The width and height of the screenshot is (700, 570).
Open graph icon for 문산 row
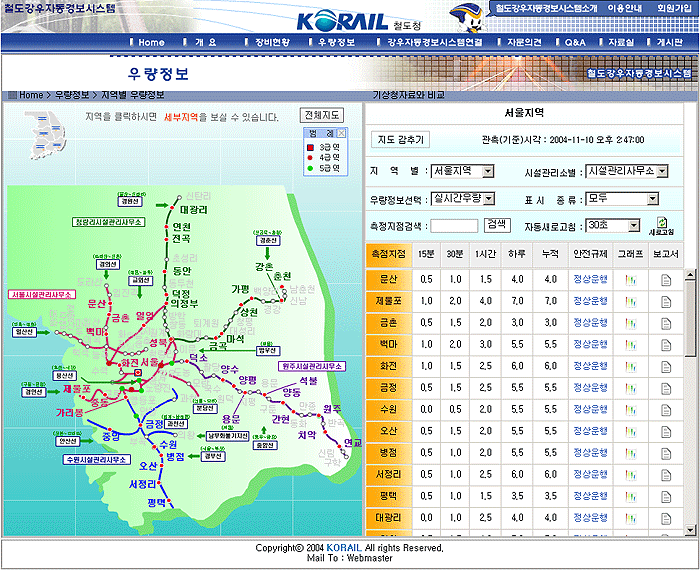[630, 279]
